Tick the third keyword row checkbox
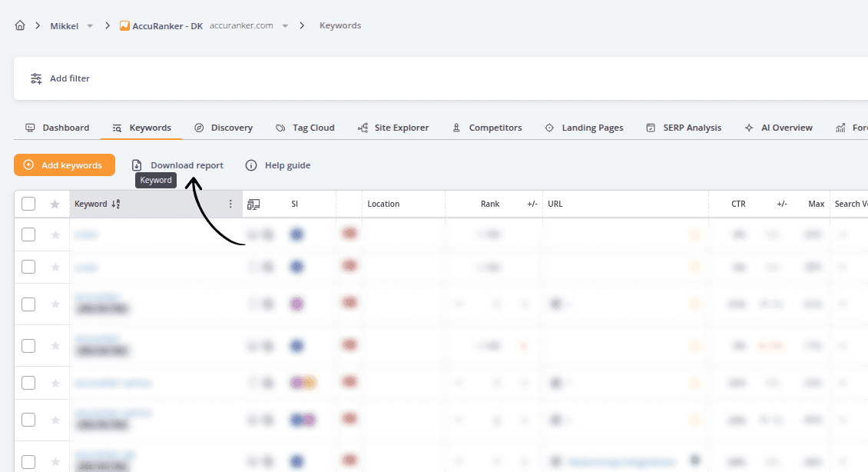This screenshot has width=868, height=472. tap(28, 304)
